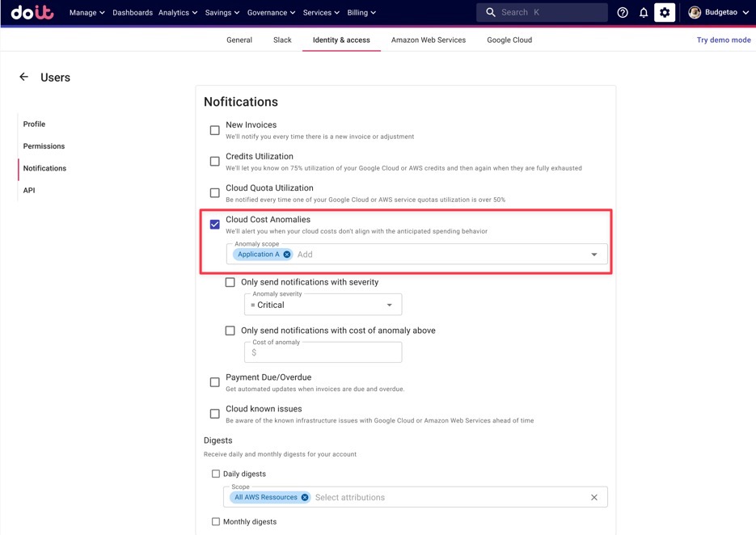Screen dimensions: 756x535
Task: Remove the All AWS Ressources chip
Action: click(305, 497)
